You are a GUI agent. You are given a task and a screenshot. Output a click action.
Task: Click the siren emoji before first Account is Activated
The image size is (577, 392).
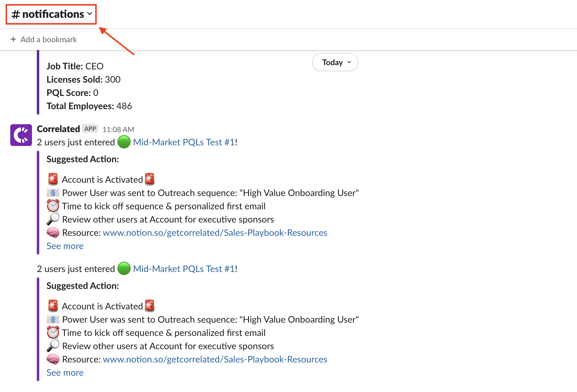click(53, 179)
